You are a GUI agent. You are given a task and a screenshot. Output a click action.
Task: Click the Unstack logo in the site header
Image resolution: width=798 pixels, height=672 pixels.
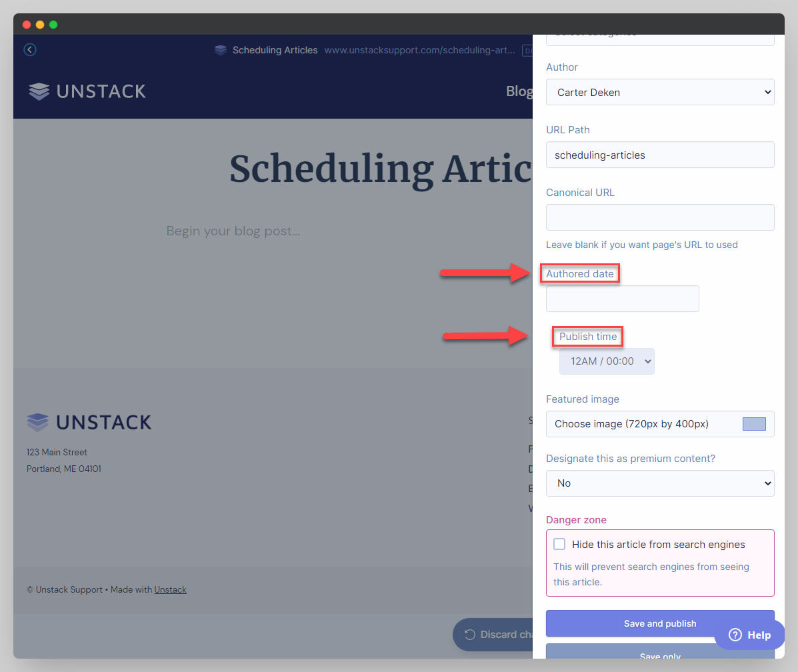(x=87, y=91)
